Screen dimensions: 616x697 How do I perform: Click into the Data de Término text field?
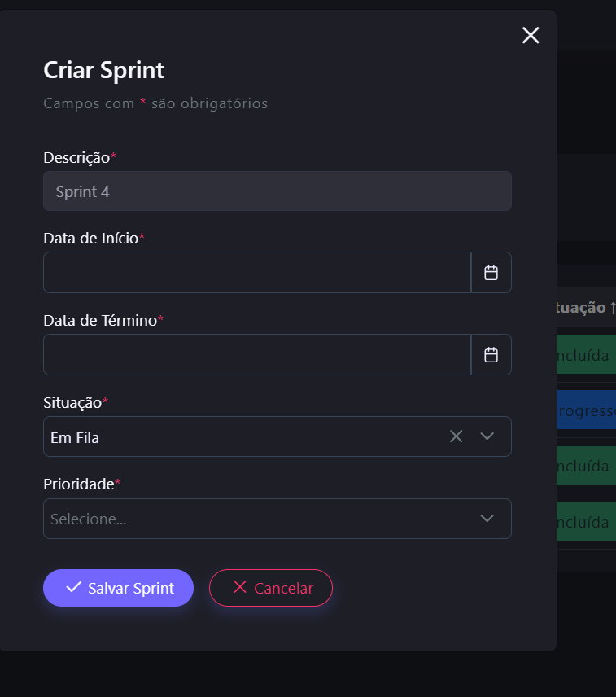click(256, 355)
